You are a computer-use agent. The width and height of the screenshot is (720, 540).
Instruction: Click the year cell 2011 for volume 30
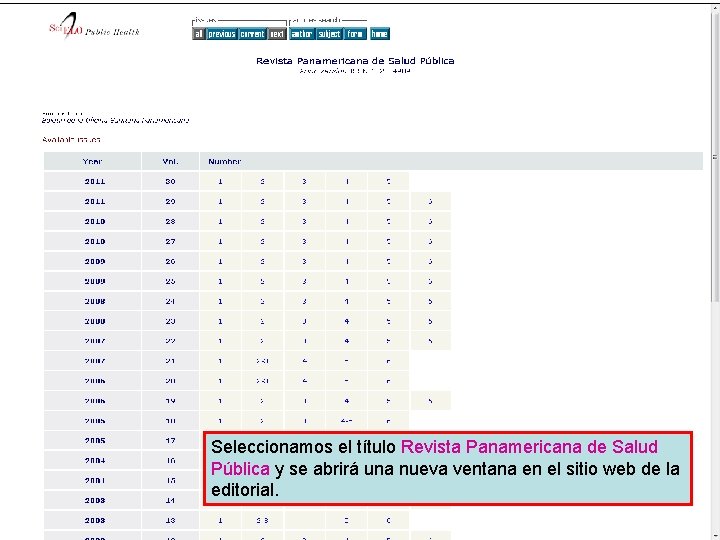(x=95, y=181)
